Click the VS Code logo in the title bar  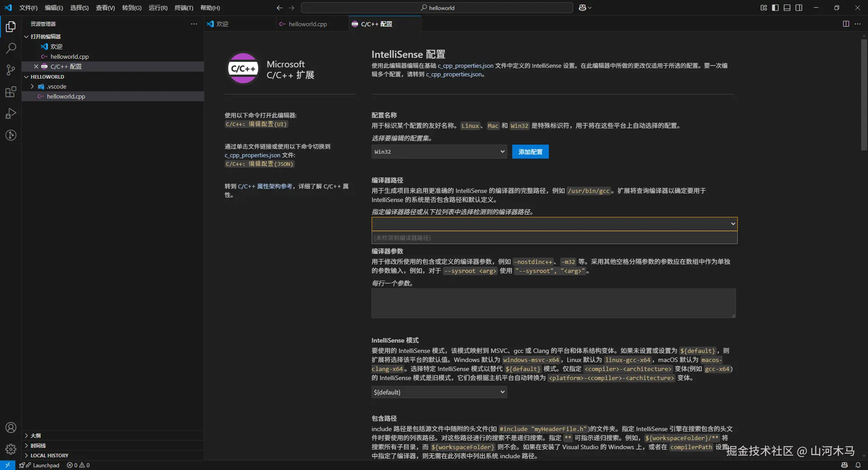8,8
